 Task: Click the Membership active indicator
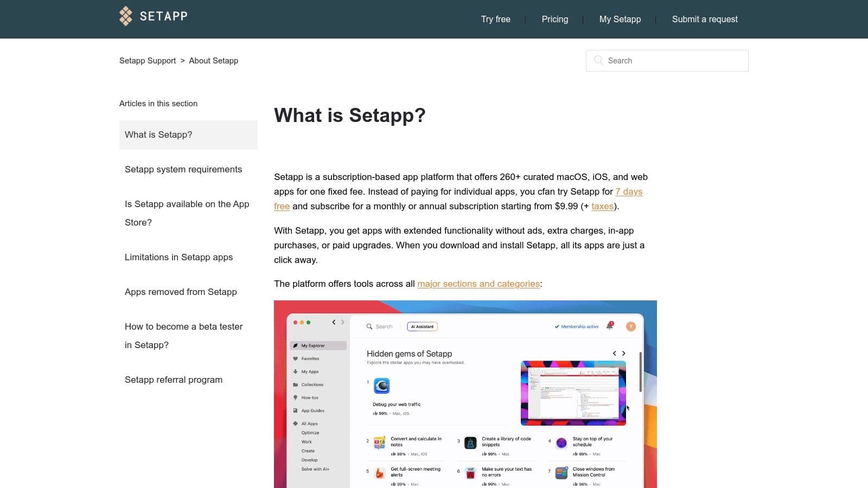click(577, 326)
